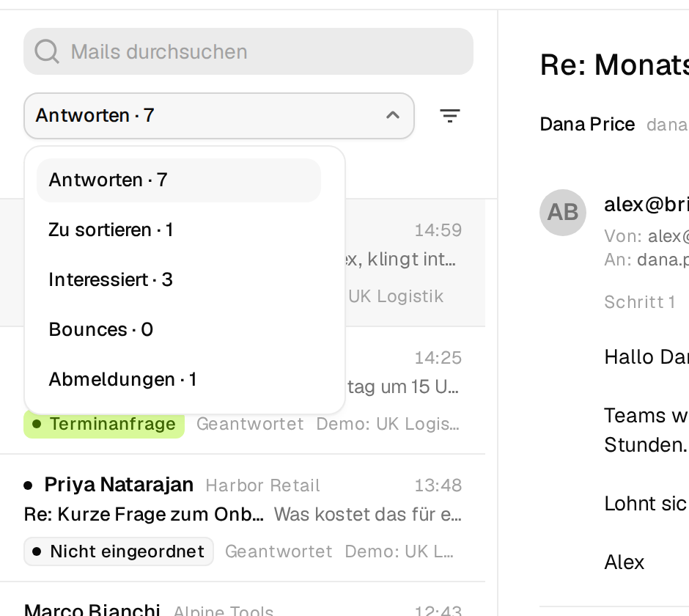Select 'Zu sortieren · 1' option
689x616 pixels.
point(178,230)
